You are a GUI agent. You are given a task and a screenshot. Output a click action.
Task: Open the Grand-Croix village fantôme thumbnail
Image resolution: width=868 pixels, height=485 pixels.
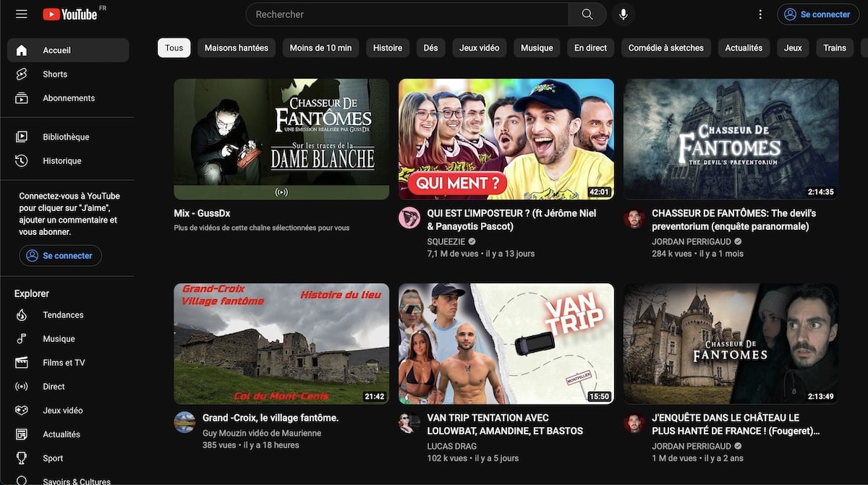coord(281,343)
